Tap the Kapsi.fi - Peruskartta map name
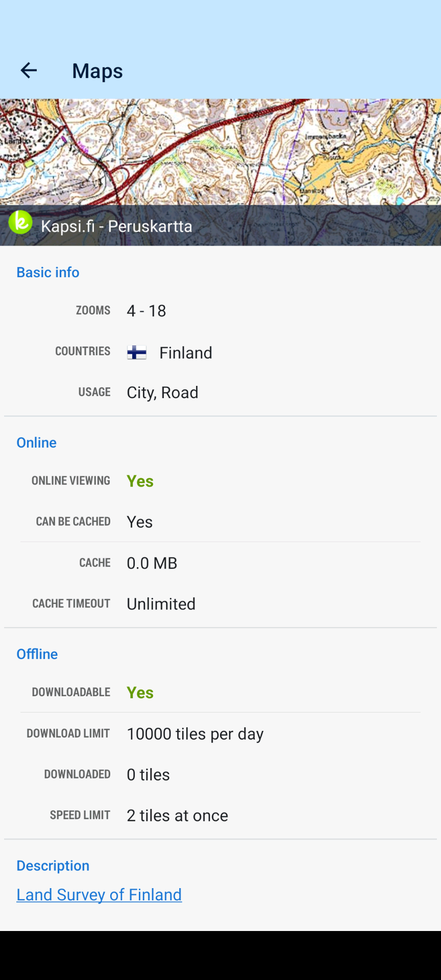The height and width of the screenshot is (980, 441). (116, 226)
